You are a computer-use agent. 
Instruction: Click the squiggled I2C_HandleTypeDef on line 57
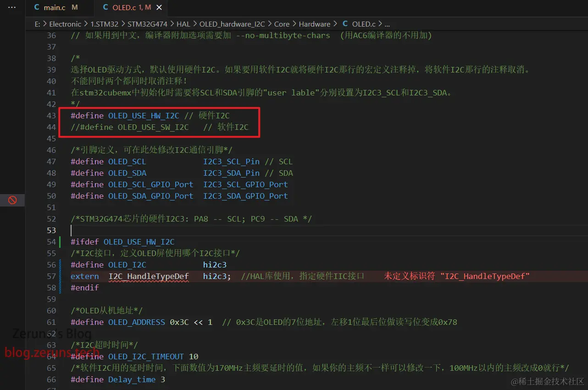(x=149, y=276)
